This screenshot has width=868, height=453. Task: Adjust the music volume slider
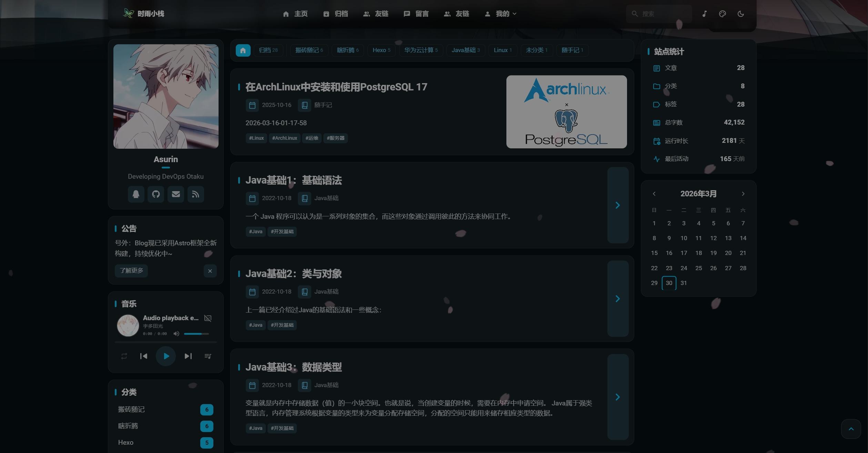(x=196, y=334)
